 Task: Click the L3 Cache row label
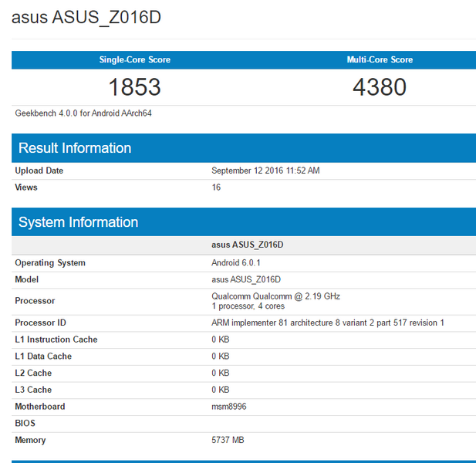[33, 390]
